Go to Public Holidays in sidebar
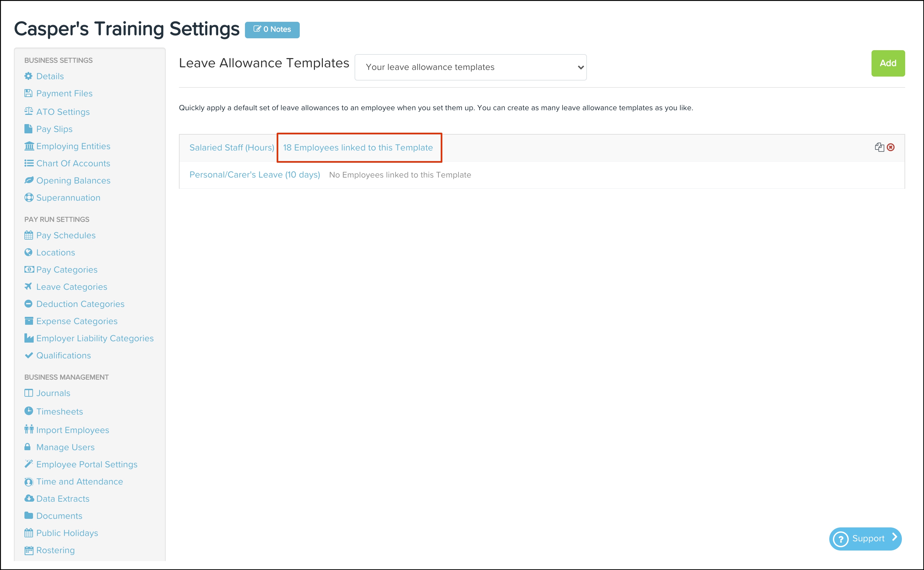The width and height of the screenshot is (924, 570). [67, 533]
